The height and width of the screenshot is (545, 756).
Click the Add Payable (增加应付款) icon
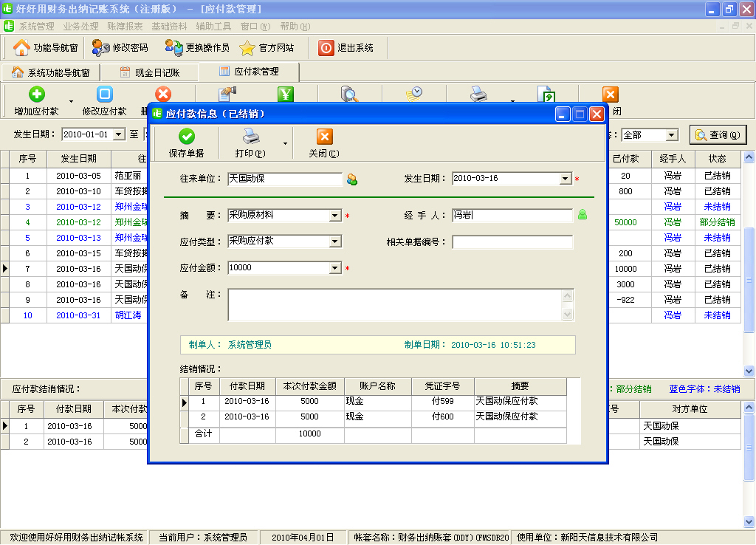(36, 95)
